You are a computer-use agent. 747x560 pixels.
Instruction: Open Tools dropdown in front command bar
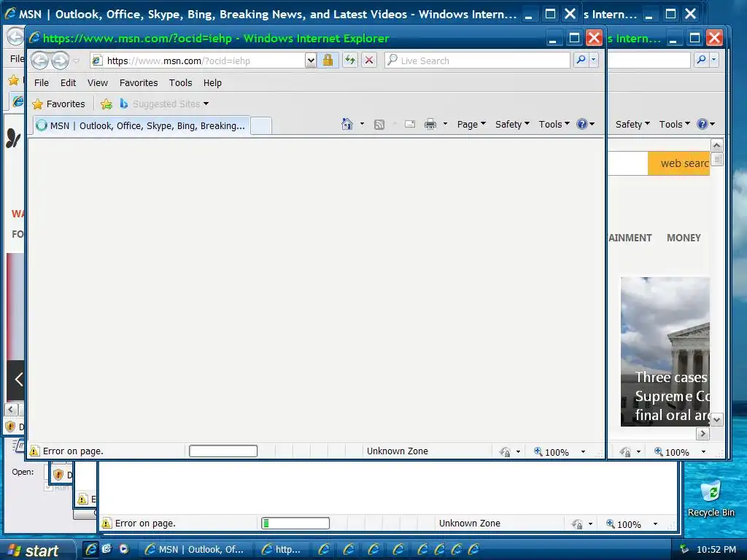pyautogui.click(x=554, y=124)
